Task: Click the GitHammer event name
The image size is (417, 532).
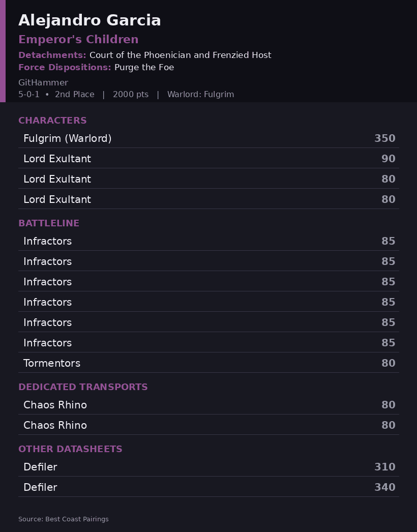Action: [43, 82]
